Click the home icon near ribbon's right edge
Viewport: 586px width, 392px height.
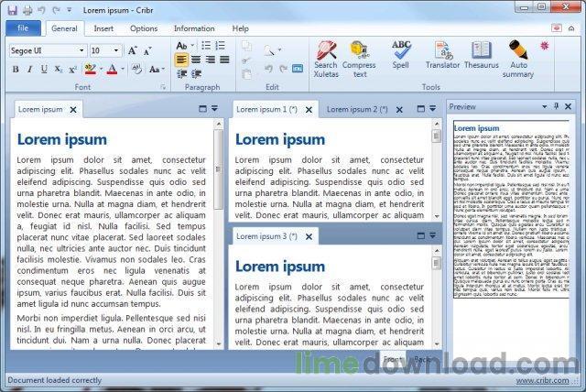pos(571,28)
